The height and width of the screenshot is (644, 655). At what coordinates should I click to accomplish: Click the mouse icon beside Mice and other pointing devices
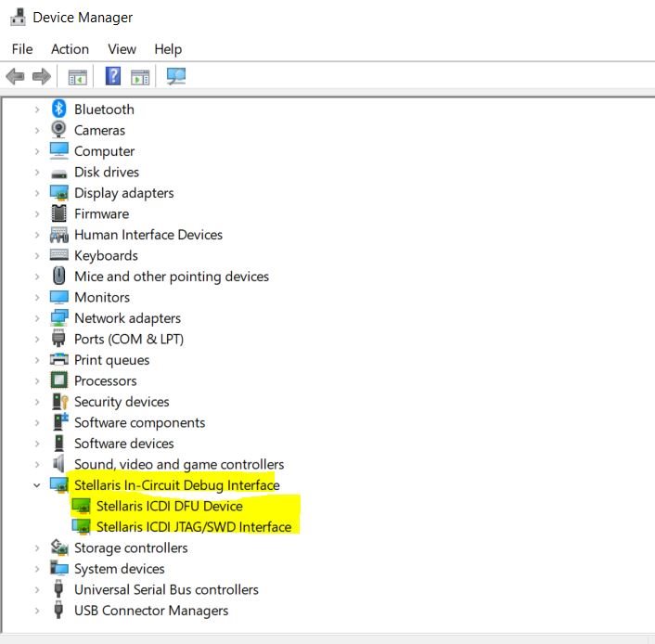coord(58,276)
